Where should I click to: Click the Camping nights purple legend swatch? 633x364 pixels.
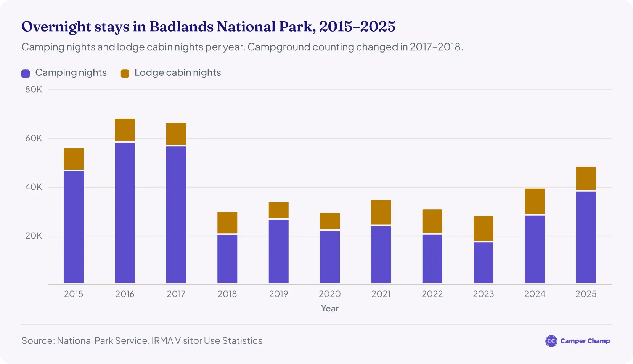click(26, 74)
